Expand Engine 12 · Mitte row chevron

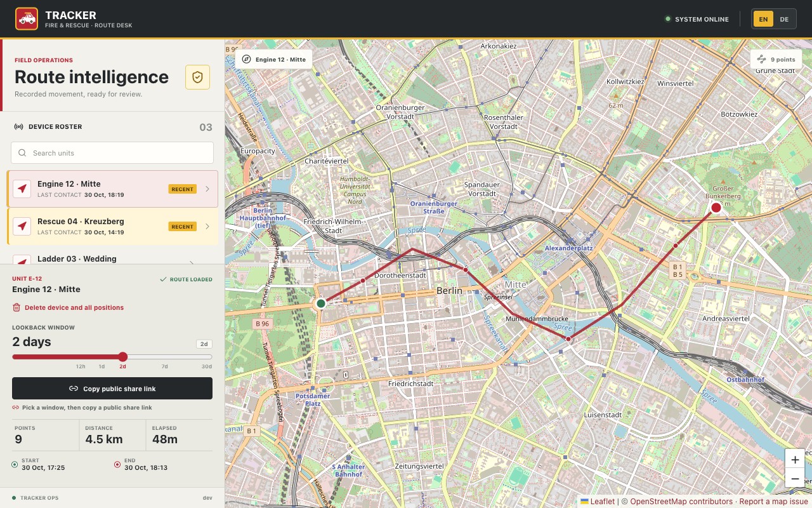(207, 189)
